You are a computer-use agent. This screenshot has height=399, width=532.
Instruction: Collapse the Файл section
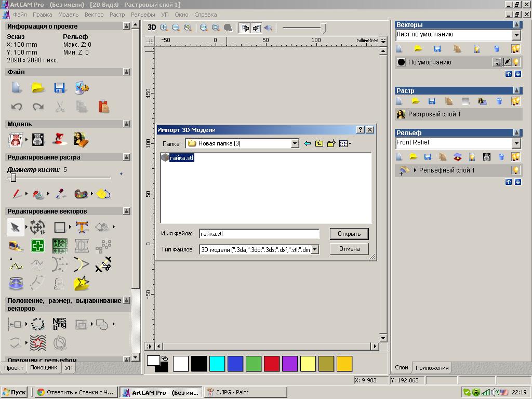coord(127,72)
